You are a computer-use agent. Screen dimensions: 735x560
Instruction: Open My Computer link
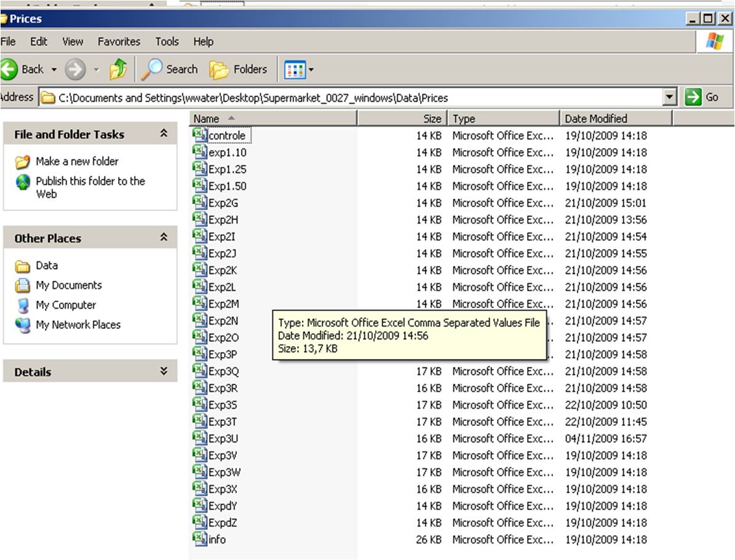click(x=66, y=305)
